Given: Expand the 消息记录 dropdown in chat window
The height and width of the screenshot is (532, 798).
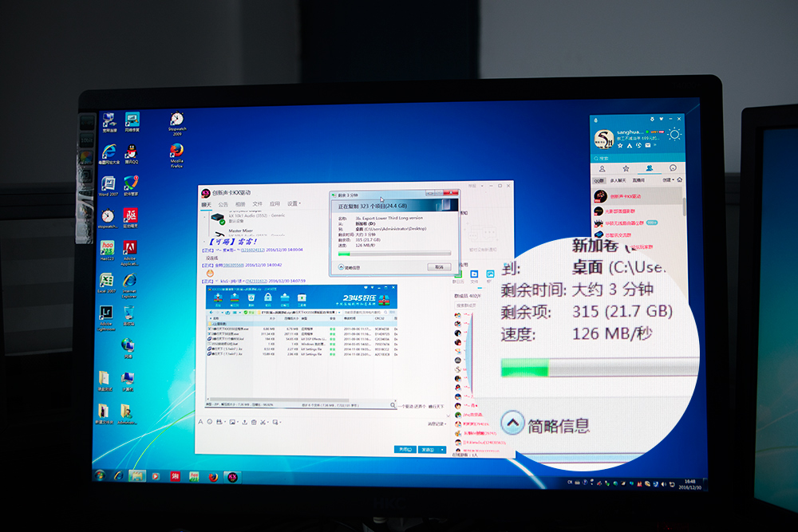Looking at the screenshot, I should (437, 424).
